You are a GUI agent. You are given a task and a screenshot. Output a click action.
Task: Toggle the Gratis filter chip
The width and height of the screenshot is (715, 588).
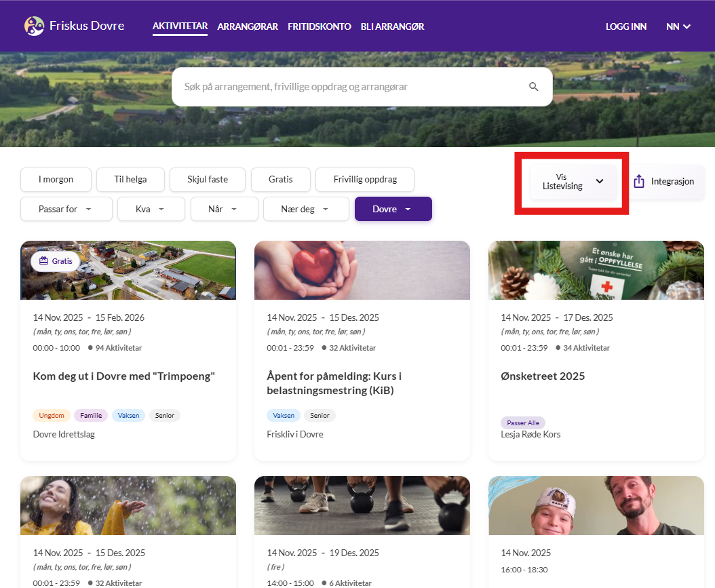point(280,180)
